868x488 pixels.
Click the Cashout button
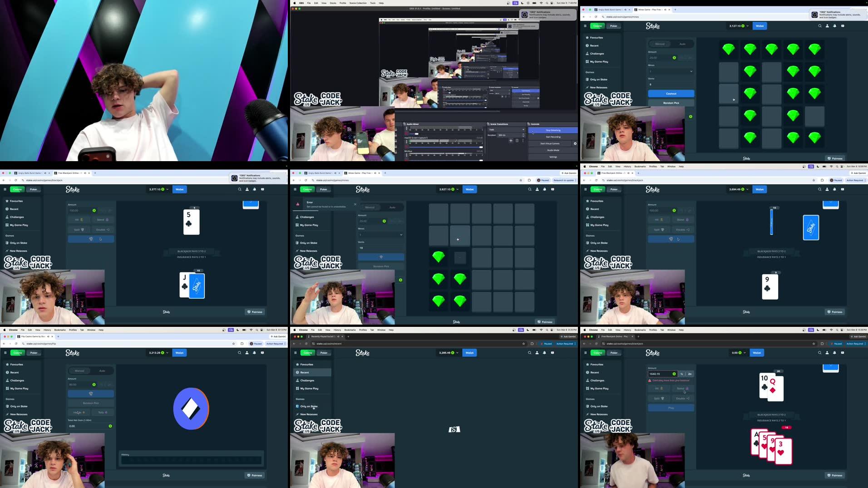point(671,93)
